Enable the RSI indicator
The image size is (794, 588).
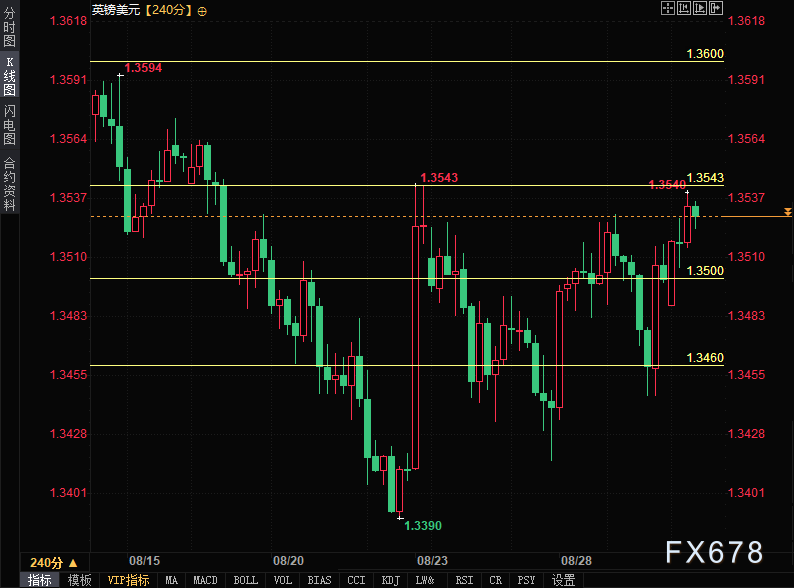point(464,580)
